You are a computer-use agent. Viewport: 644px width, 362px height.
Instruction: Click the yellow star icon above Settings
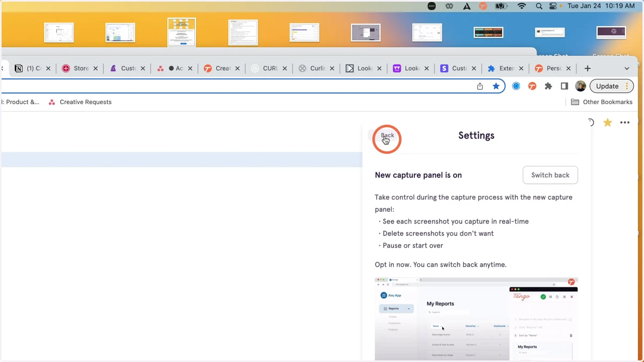[608, 123]
